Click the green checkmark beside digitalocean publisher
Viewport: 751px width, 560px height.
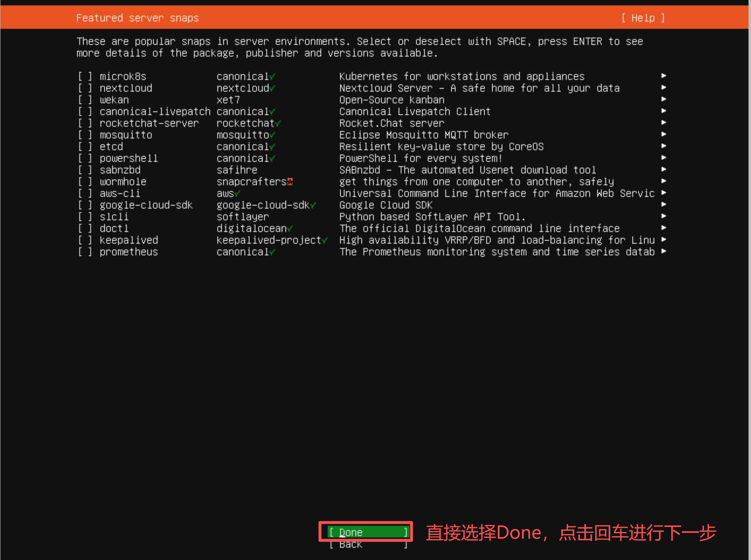point(290,228)
